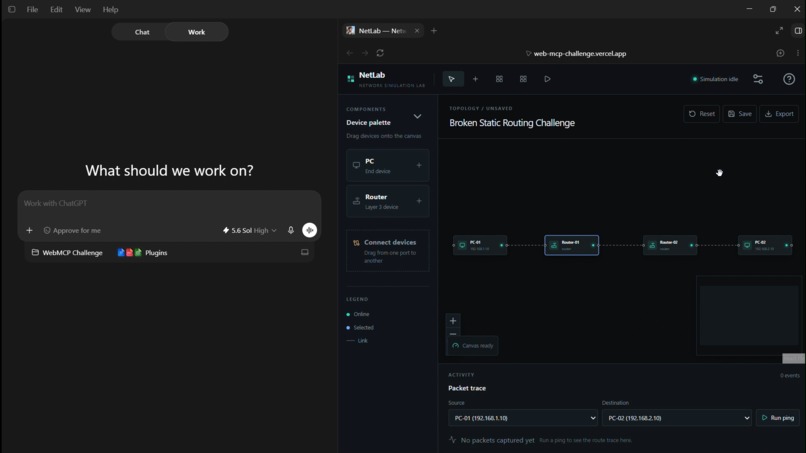Add a Router device with its plus icon
This screenshot has height=453, width=806.
coord(419,201)
